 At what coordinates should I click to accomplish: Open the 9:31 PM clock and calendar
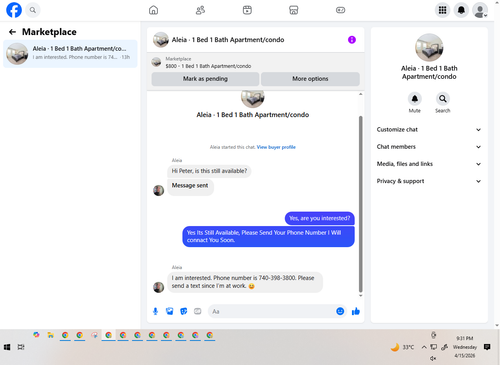click(465, 347)
